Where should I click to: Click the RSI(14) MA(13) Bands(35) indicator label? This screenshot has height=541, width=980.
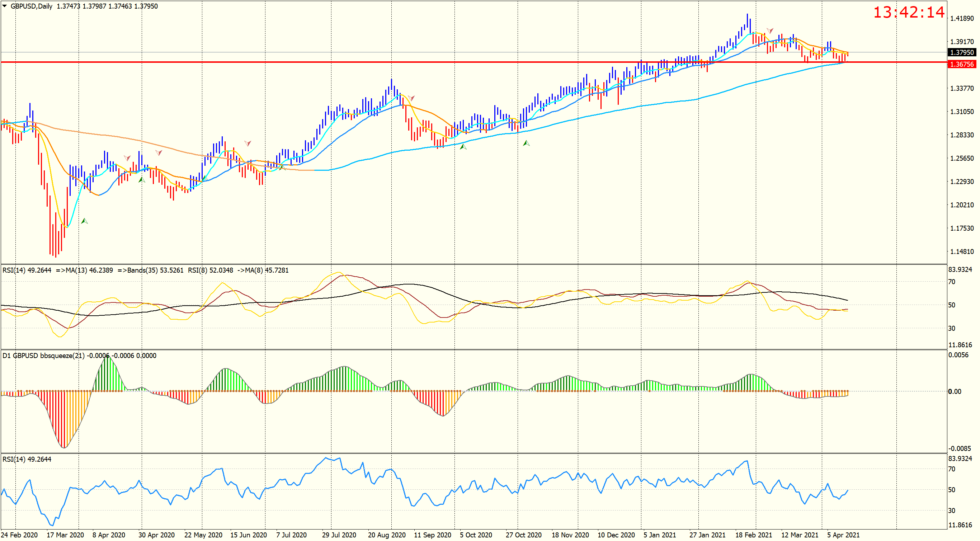coord(145,270)
